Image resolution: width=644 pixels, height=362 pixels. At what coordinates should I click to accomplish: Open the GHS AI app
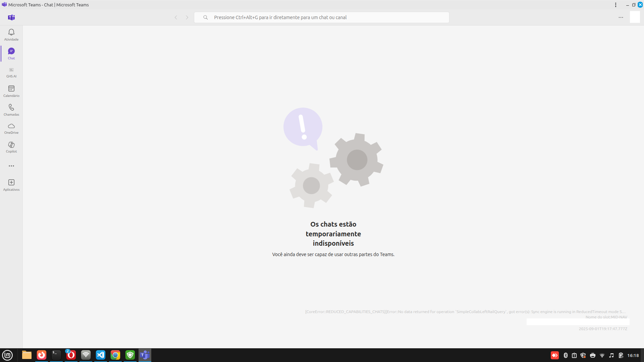click(11, 72)
